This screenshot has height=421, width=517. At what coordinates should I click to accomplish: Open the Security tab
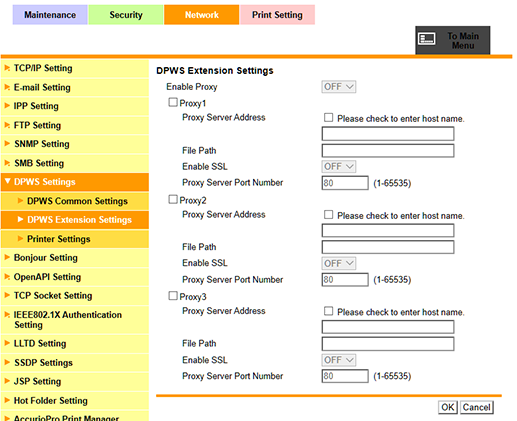[x=126, y=15]
